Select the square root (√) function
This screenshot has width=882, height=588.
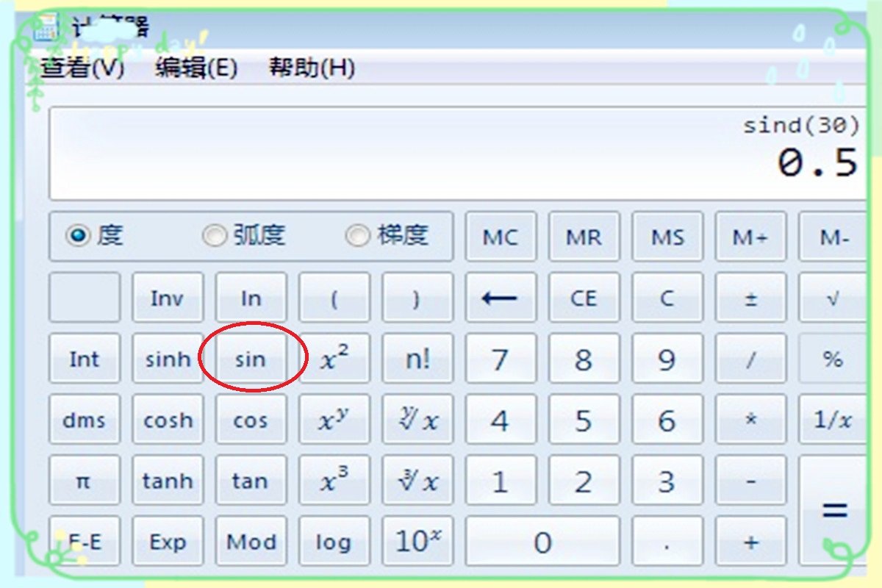coord(835,298)
